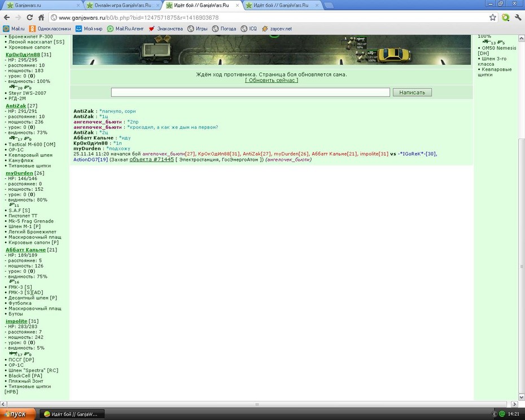This screenshot has height=420, width=525.
Task: Click Шлем "Spectra" [RC] item text
Action: click(33, 370)
